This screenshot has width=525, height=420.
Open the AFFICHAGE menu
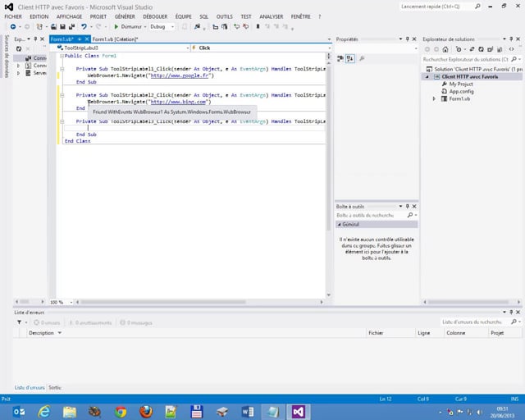point(69,16)
